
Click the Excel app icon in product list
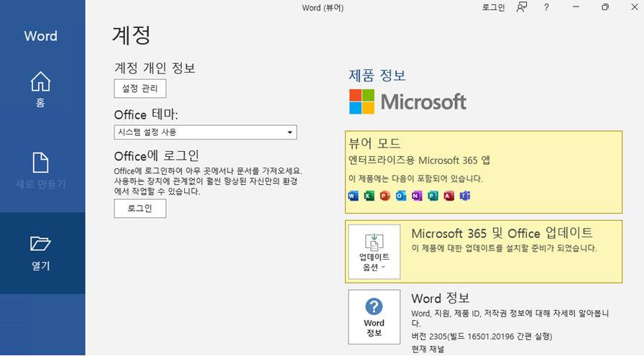click(369, 196)
